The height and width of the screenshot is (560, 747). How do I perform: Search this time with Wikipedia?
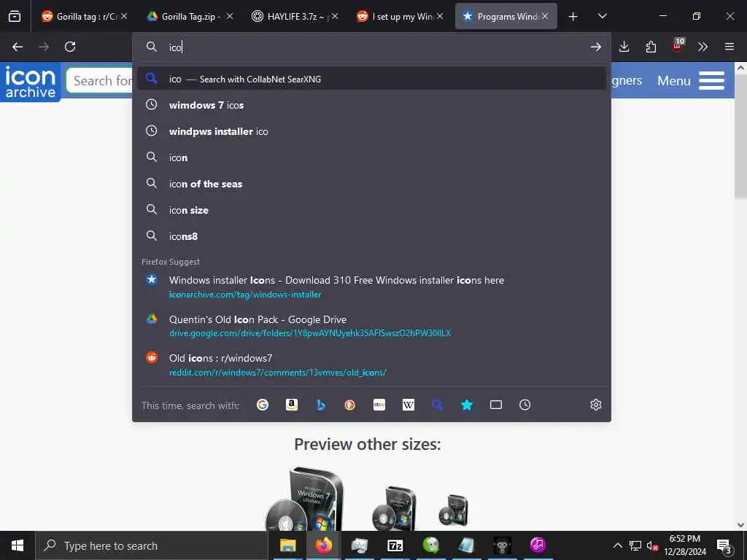[x=409, y=405]
